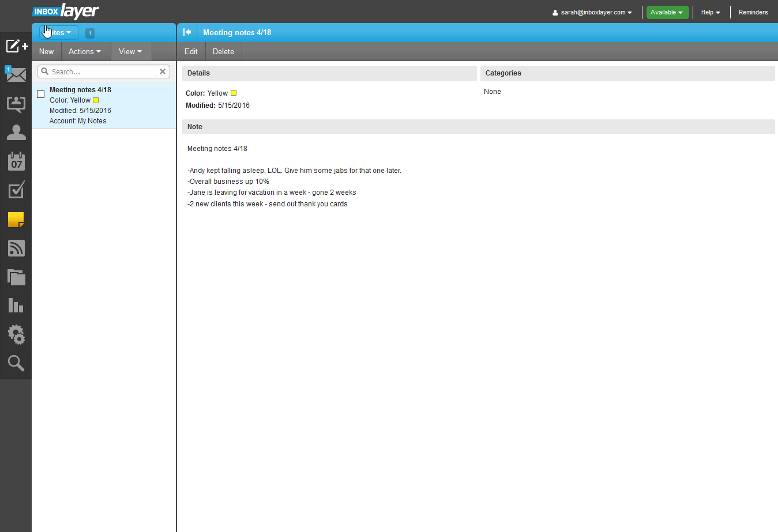Delete the current note

click(x=223, y=51)
